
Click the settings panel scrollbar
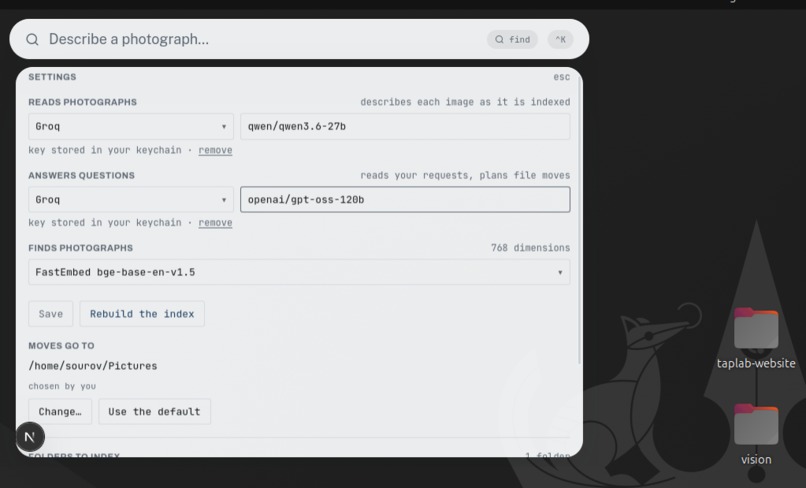580,221
